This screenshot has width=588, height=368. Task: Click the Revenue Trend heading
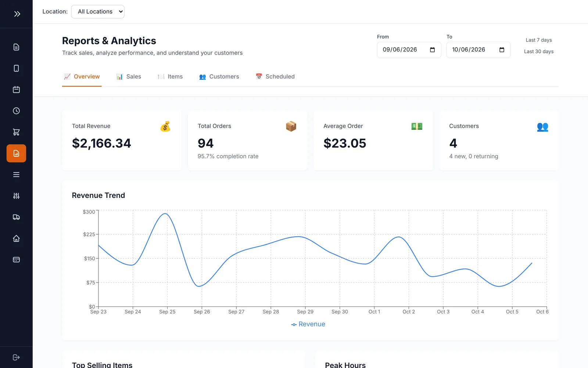pos(98,195)
